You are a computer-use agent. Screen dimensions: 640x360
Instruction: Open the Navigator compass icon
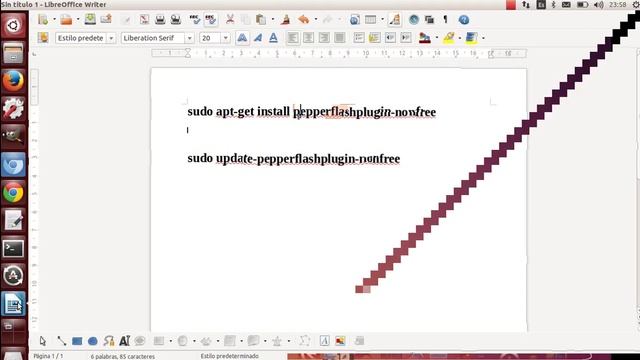414,20
